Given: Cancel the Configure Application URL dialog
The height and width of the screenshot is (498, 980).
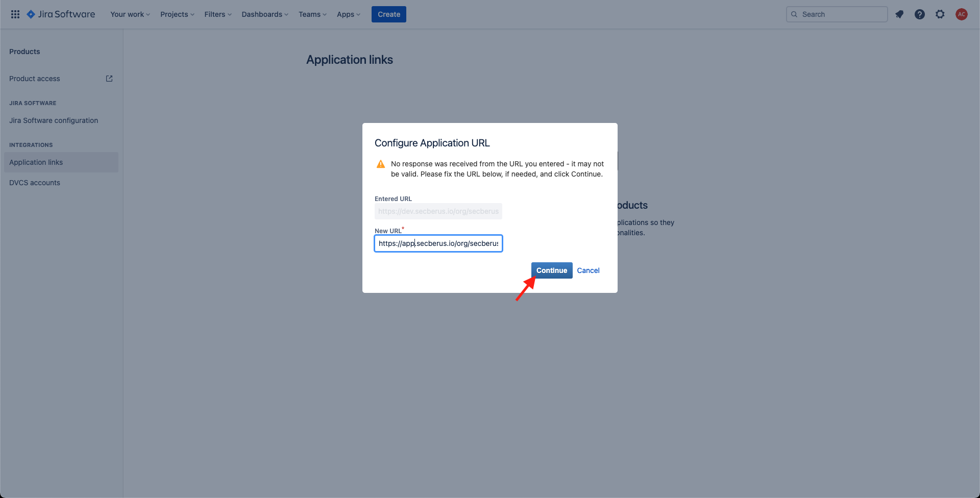Looking at the screenshot, I should tap(588, 270).
